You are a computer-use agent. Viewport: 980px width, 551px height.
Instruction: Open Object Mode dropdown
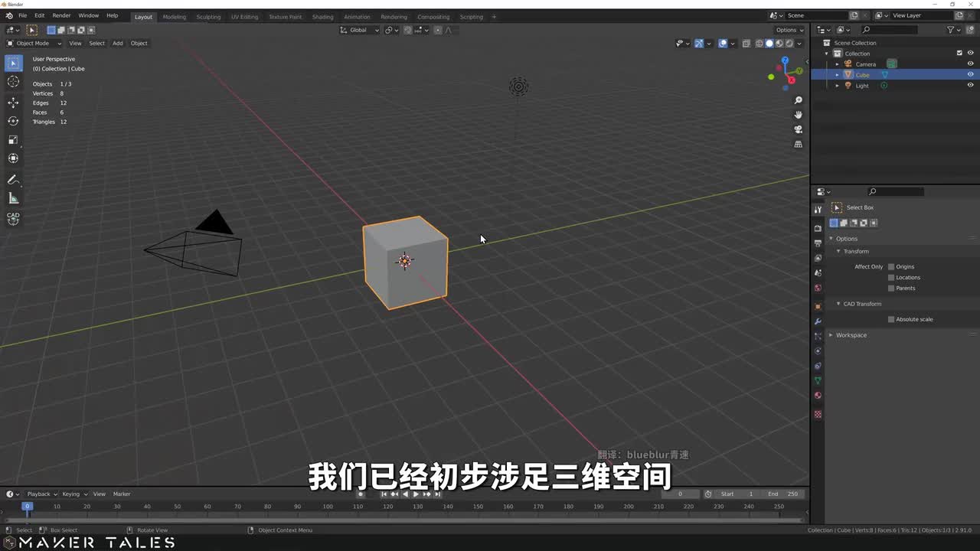coord(34,43)
